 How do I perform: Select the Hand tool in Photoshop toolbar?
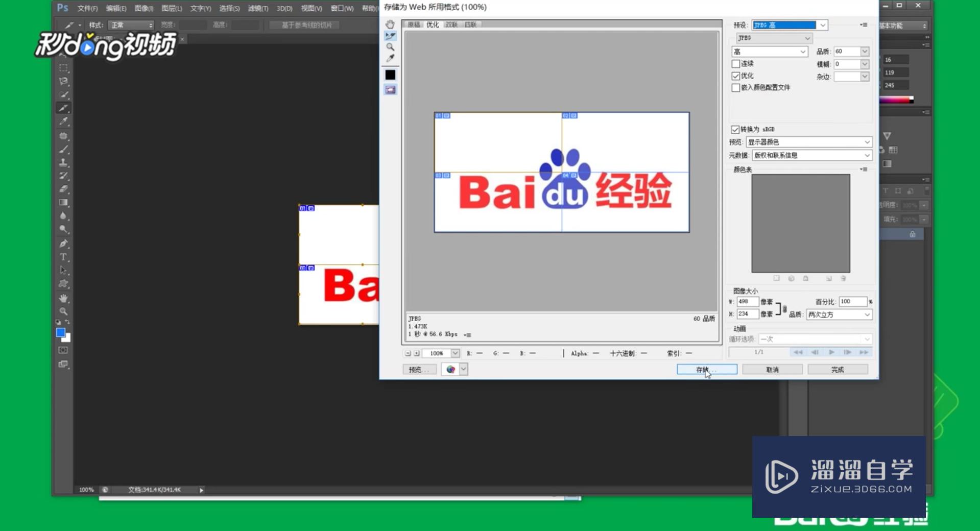click(63, 298)
